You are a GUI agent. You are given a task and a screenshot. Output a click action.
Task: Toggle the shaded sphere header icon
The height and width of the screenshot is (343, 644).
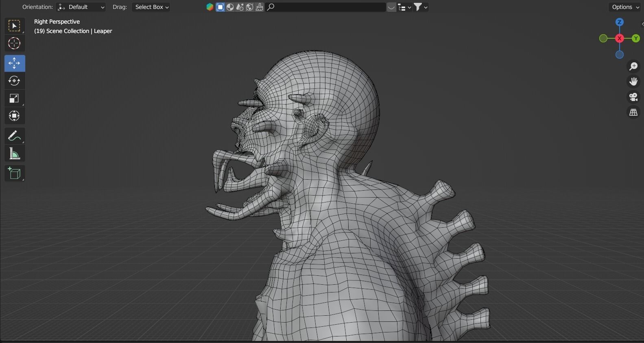[x=230, y=7]
